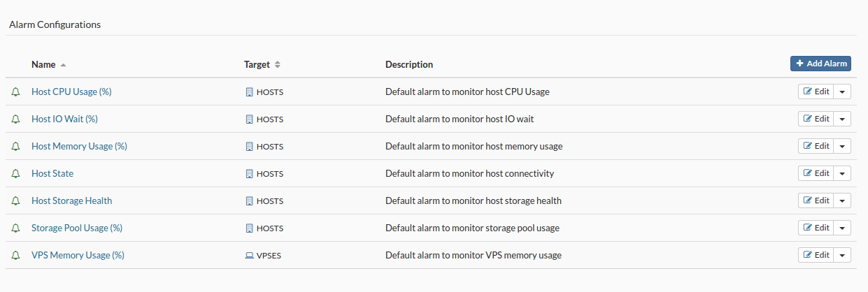Expand the options caret for VPS Memory Usage
Screen dimensions: 868x292
842,255
